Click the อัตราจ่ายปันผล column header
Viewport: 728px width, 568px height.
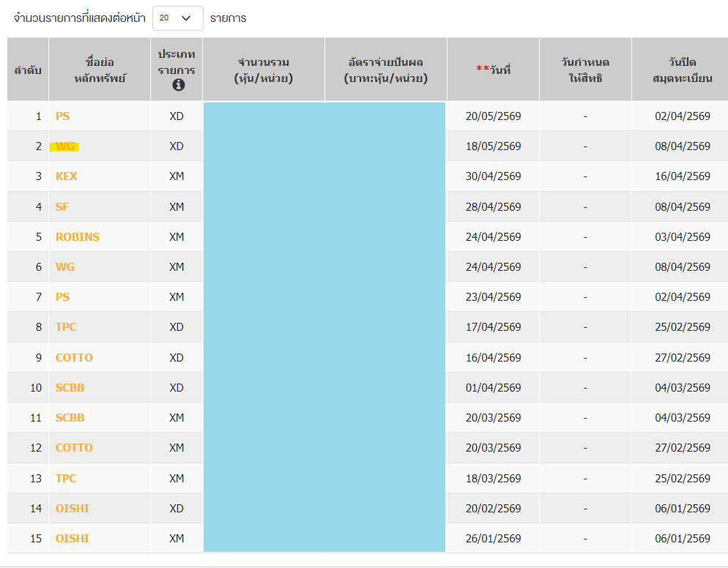386,70
